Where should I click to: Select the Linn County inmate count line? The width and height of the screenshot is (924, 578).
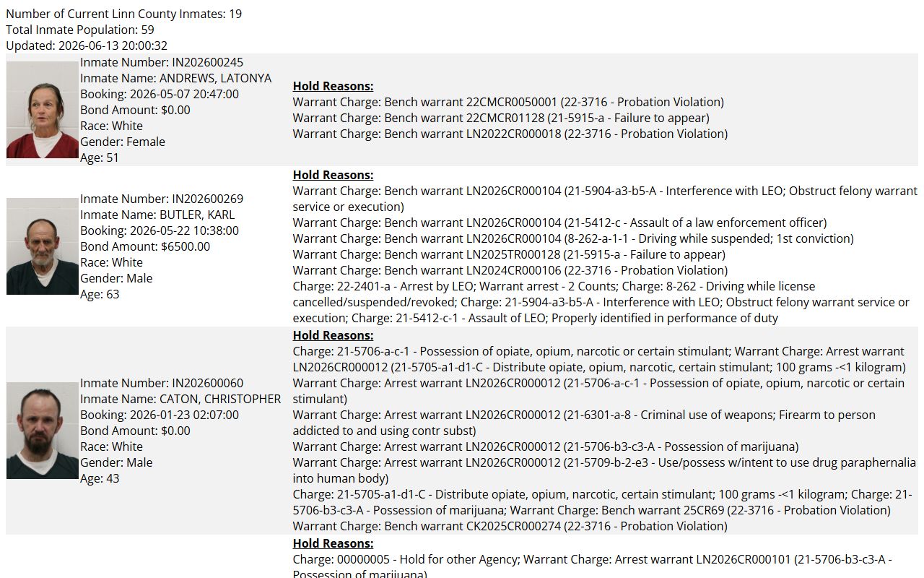click(124, 14)
